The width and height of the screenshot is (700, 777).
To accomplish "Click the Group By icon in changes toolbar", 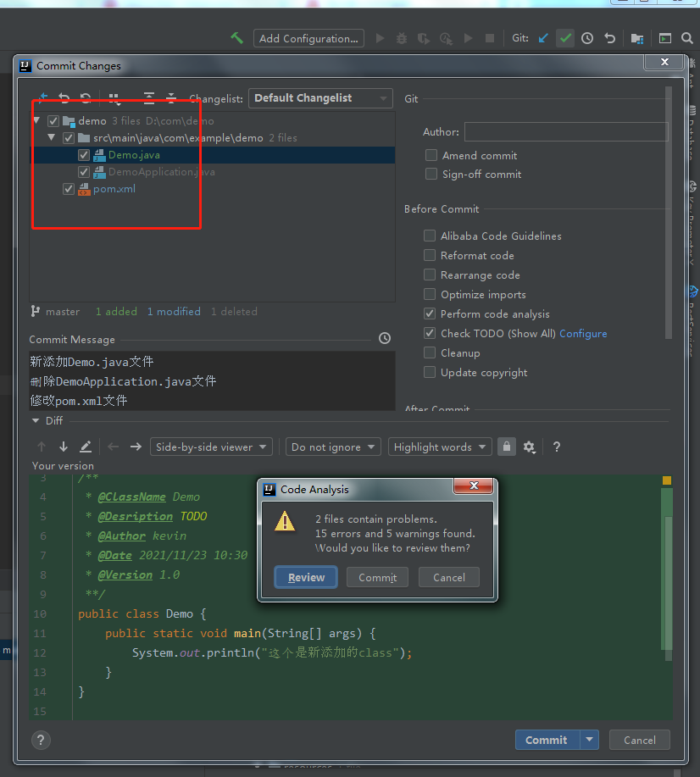I will click(114, 98).
